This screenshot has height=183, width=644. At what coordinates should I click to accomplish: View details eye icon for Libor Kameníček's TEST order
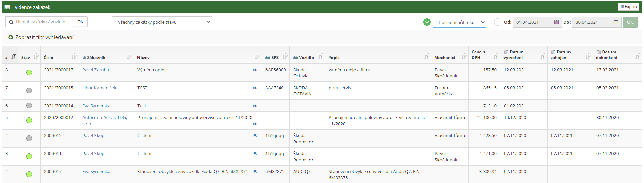pos(255,88)
